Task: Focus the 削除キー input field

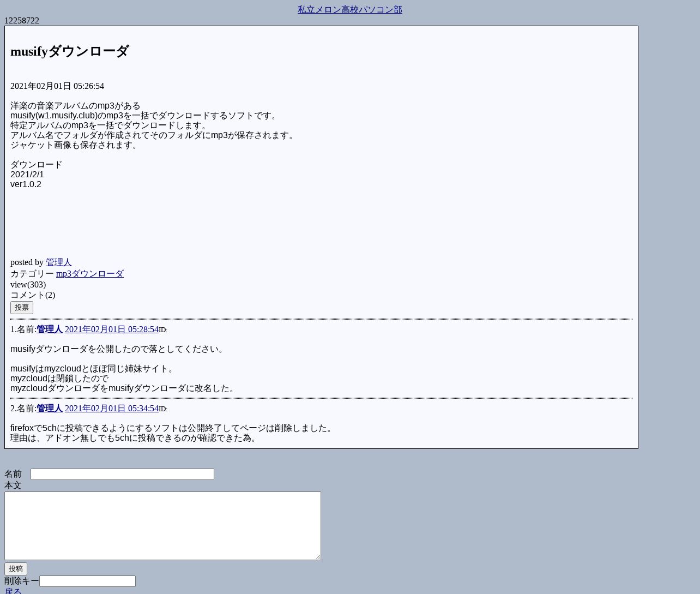Action: pyautogui.click(x=87, y=581)
